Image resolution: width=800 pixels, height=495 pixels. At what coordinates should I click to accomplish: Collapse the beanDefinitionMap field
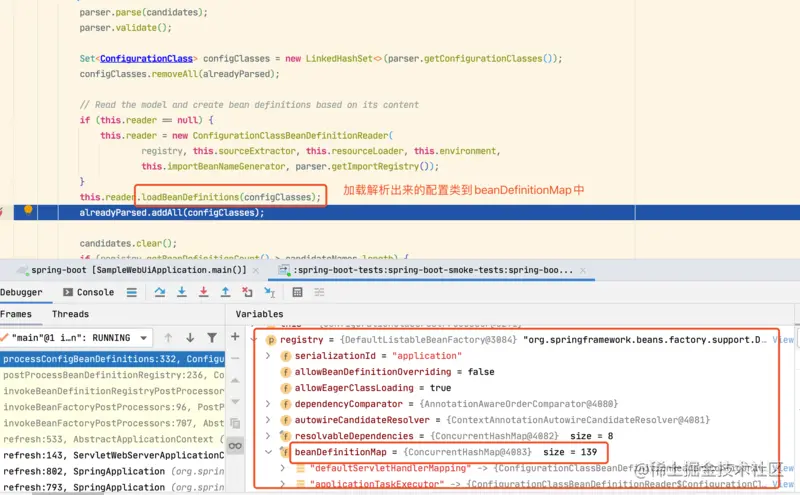point(268,452)
